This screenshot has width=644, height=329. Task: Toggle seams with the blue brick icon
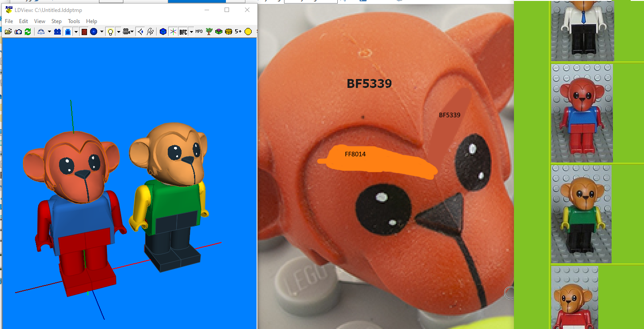(x=57, y=32)
